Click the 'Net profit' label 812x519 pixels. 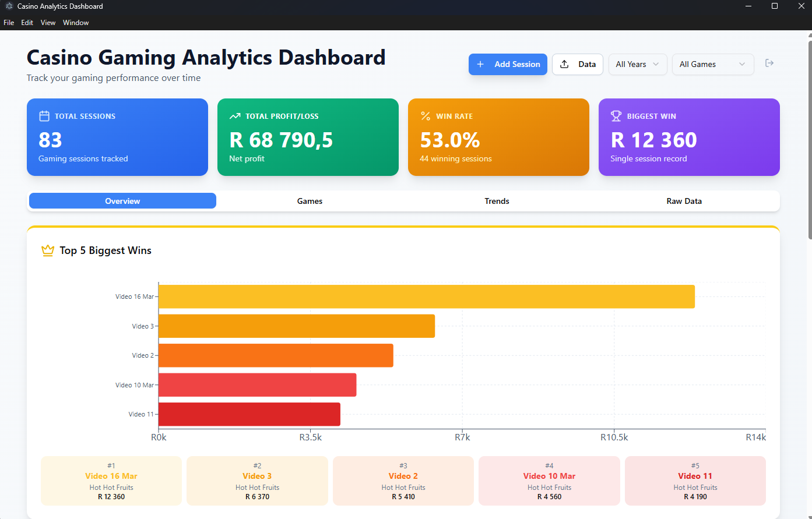pos(247,158)
